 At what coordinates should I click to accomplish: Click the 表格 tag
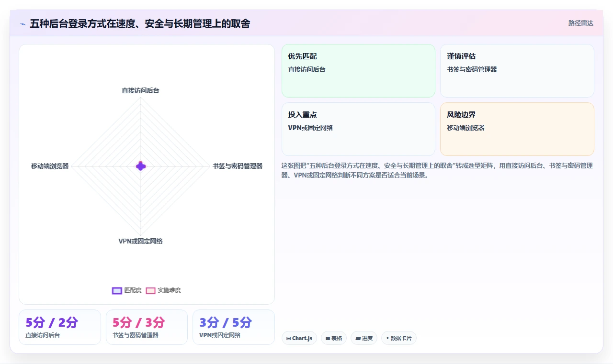(x=334, y=338)
